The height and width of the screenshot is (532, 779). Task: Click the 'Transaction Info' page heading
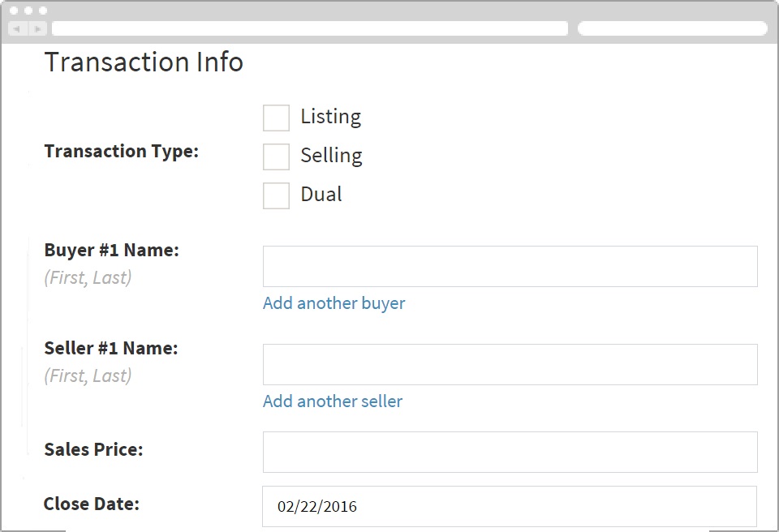144,62
